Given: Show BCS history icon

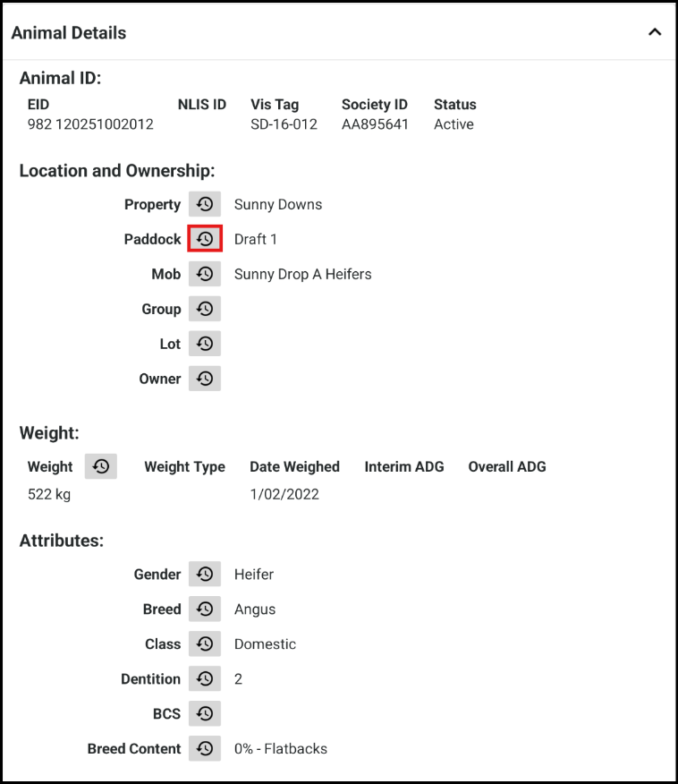Looking at the screenshot, I should tap(205, 713).
